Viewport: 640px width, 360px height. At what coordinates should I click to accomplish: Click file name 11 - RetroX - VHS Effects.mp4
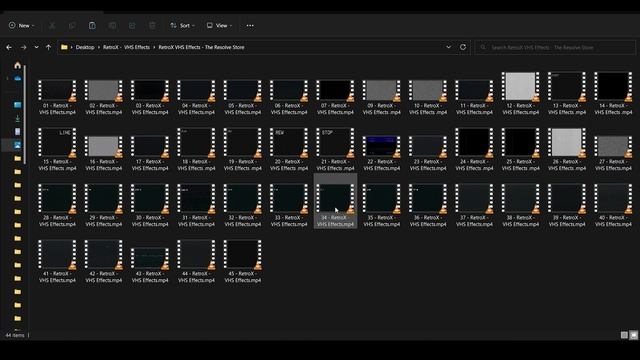point(474,109)
